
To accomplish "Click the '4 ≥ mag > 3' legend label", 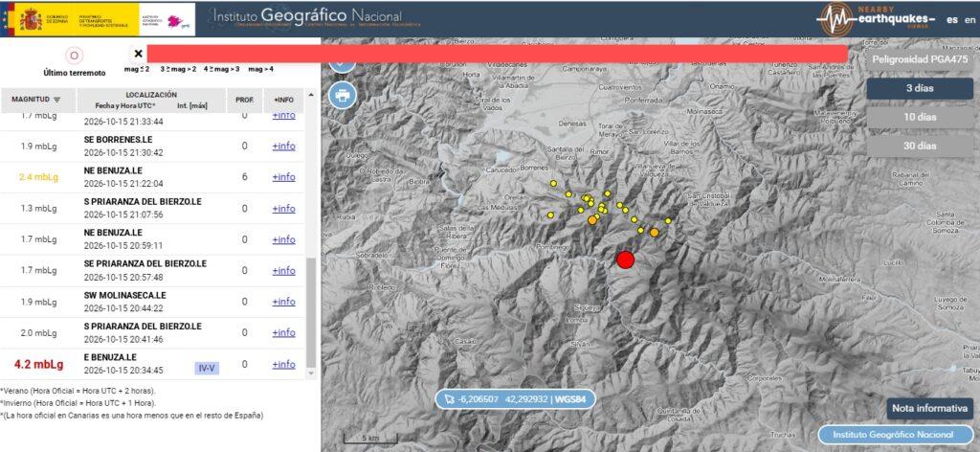I will [221, 69].
